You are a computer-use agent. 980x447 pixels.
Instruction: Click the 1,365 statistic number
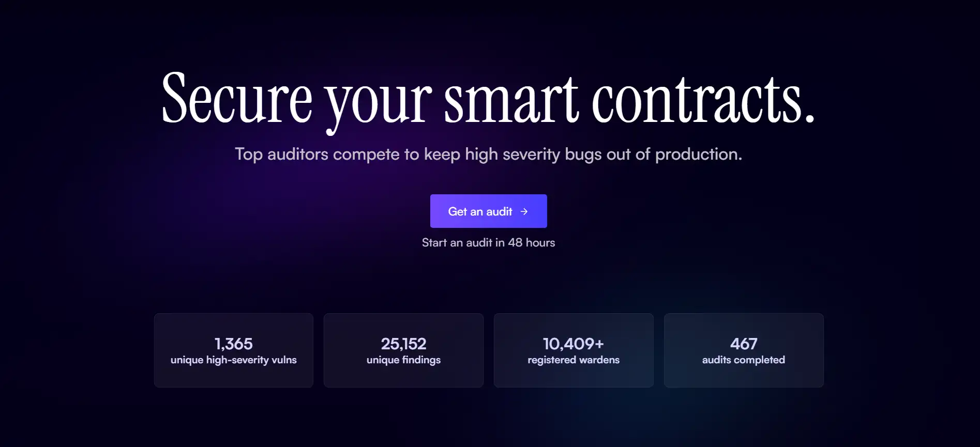pyautogui.click(x=234, y=344)
